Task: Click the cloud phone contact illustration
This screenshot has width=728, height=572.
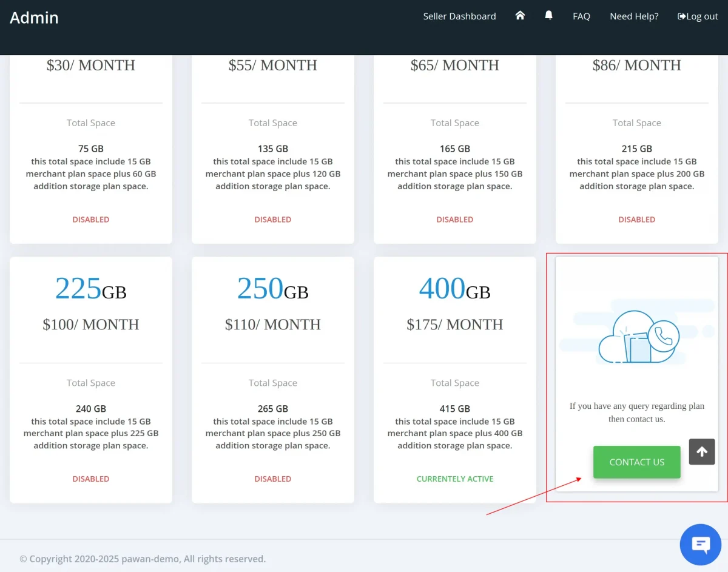Action: point(637,337)
